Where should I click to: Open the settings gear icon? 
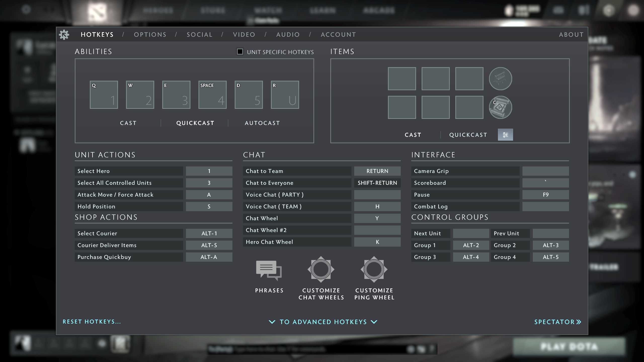coord(64,35)
